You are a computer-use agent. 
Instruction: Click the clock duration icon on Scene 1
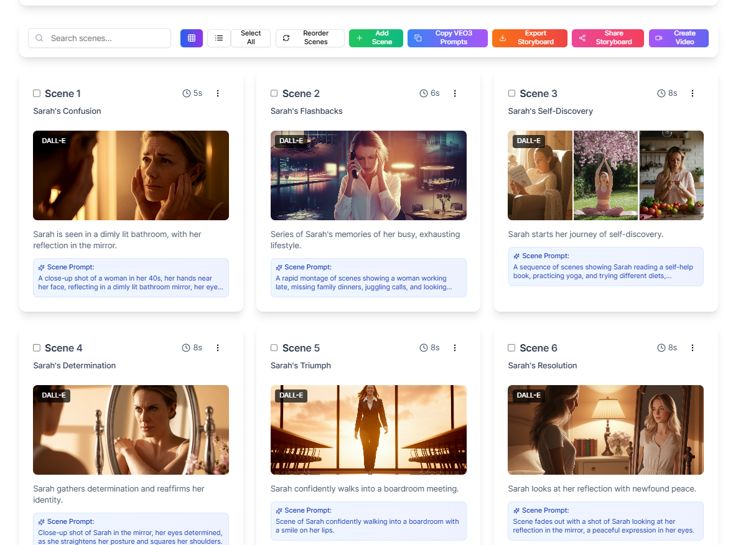click(185, 93)
